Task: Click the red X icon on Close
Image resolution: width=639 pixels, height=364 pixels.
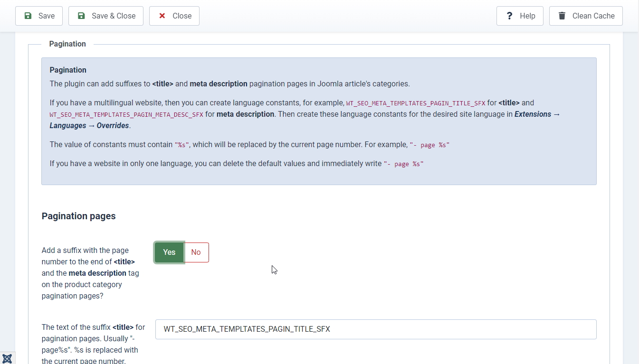Action: pyautogui.click(x=162, y=16)
